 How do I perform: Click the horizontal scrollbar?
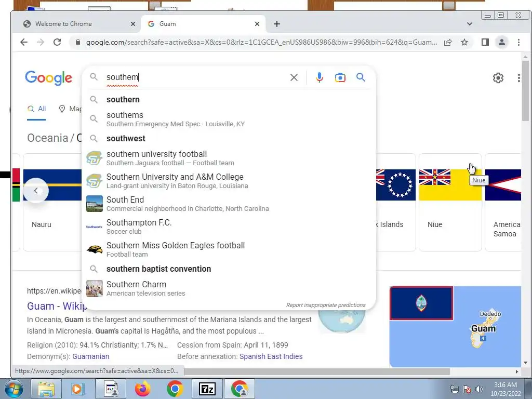(x=316, y=371)
